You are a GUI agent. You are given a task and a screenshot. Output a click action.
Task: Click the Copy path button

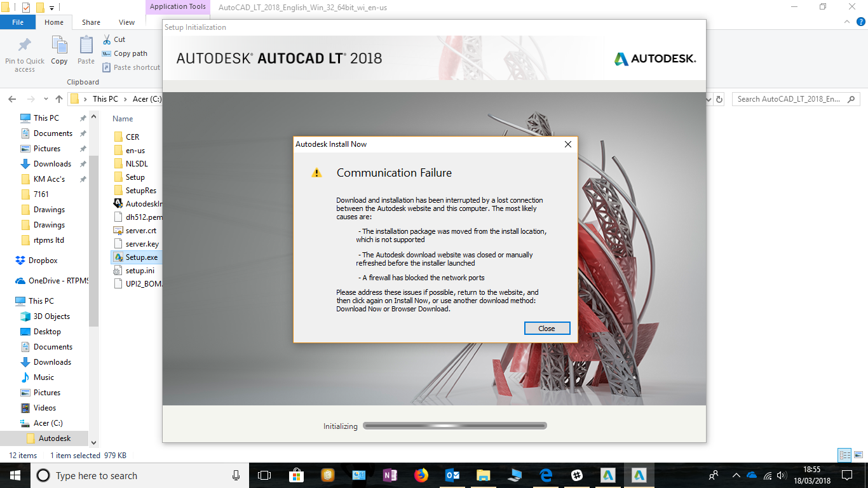click(125, 53)
